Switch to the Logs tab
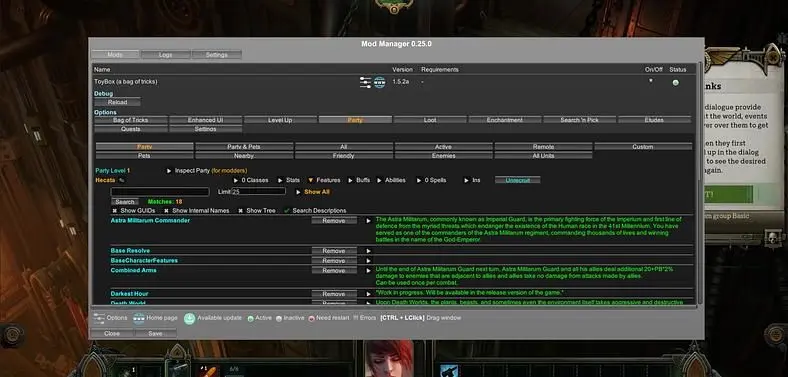The width and height of the screenshot is (788, 377). click(x=165, y=55)
